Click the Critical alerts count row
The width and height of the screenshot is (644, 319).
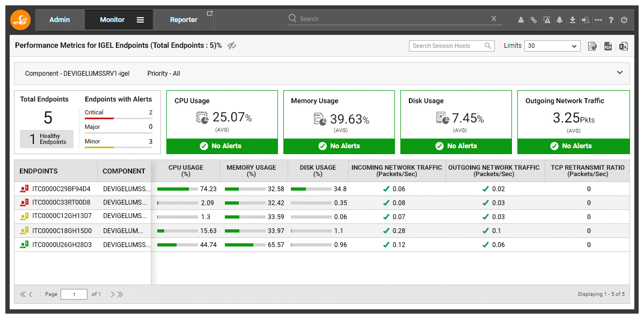pyautogui.click(x=119, y=114)
